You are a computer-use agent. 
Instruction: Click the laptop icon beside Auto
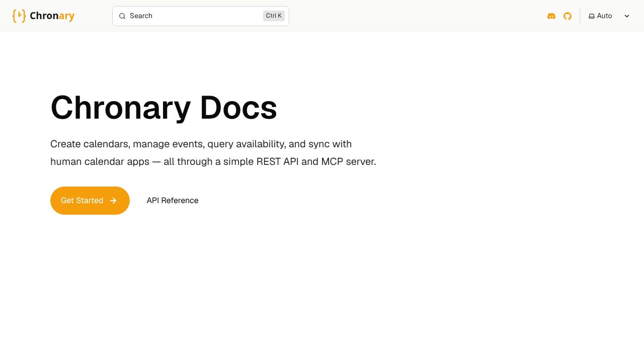pyautogui.click(x=592, y=16)
